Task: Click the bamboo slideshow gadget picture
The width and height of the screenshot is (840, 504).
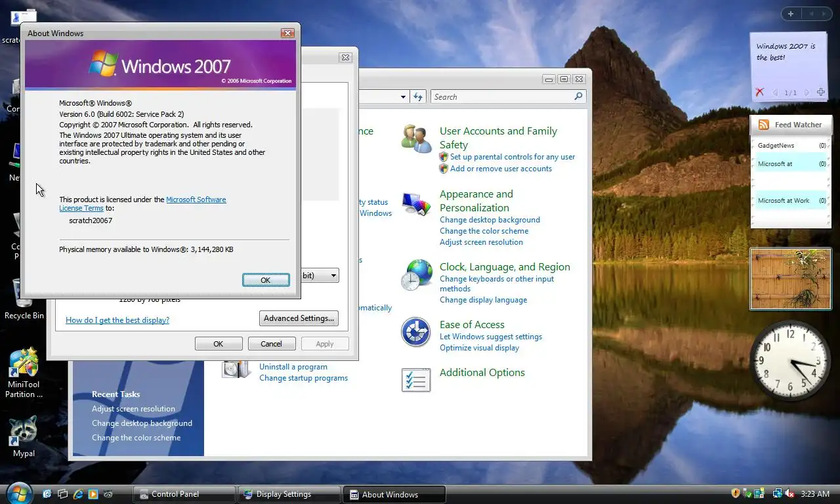Action: 791,279
